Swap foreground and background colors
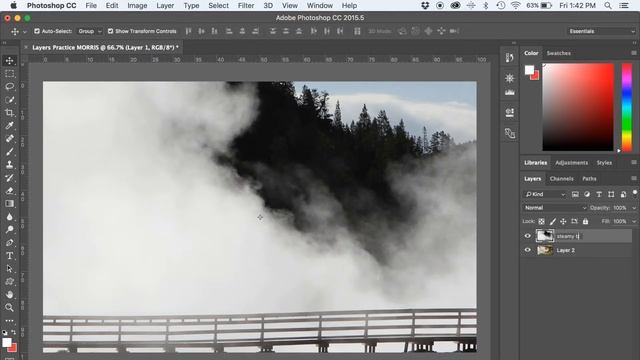 tap(14, 332)
